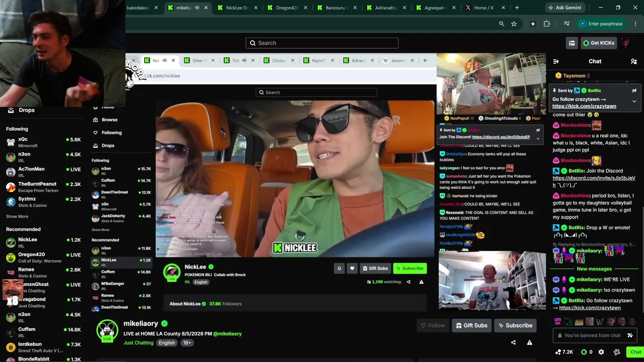Switch to the Adrianah tab
The width and height of the screenshot is (644, 362).
coord(386,8)
